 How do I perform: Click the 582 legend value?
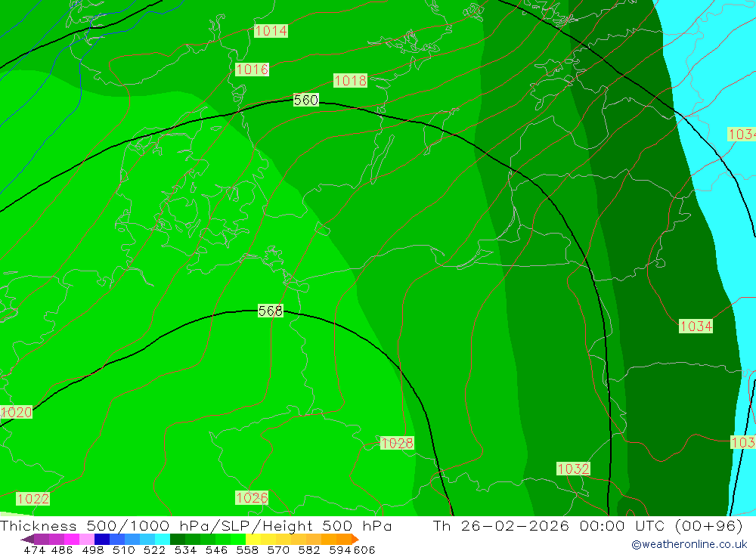coord(309,550)
